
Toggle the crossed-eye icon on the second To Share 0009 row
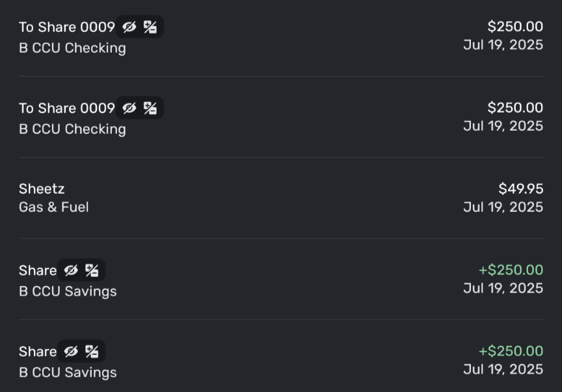pos(129,108)
